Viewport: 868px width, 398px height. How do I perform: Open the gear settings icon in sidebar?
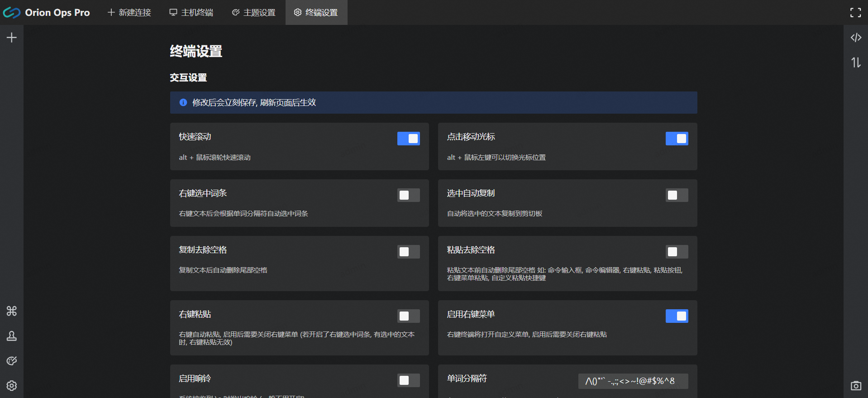pyautogui.click(x=12, y=385)
